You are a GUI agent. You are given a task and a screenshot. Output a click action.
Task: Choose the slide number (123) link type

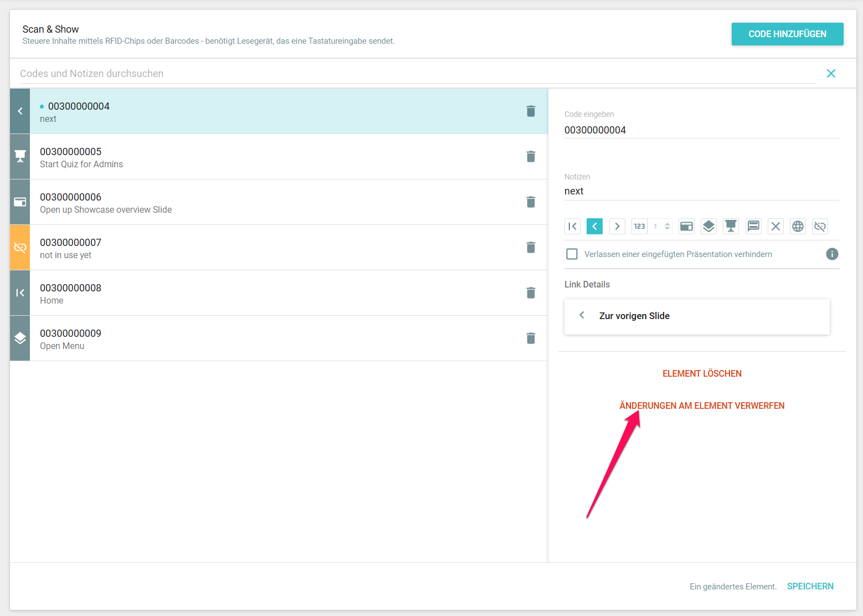639,226
